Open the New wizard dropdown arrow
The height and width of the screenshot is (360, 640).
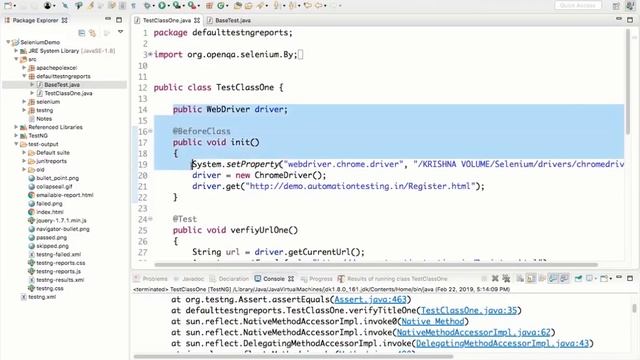click(15, 6)
